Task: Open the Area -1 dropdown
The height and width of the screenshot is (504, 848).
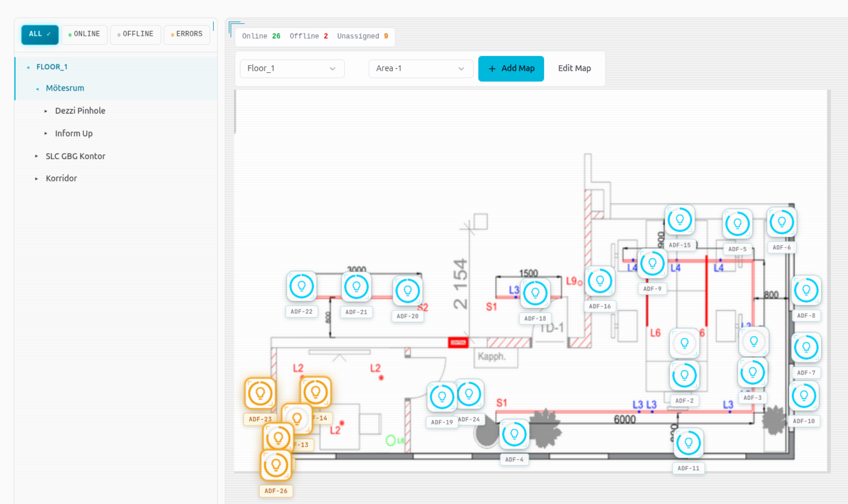Action: coord(421,69)
